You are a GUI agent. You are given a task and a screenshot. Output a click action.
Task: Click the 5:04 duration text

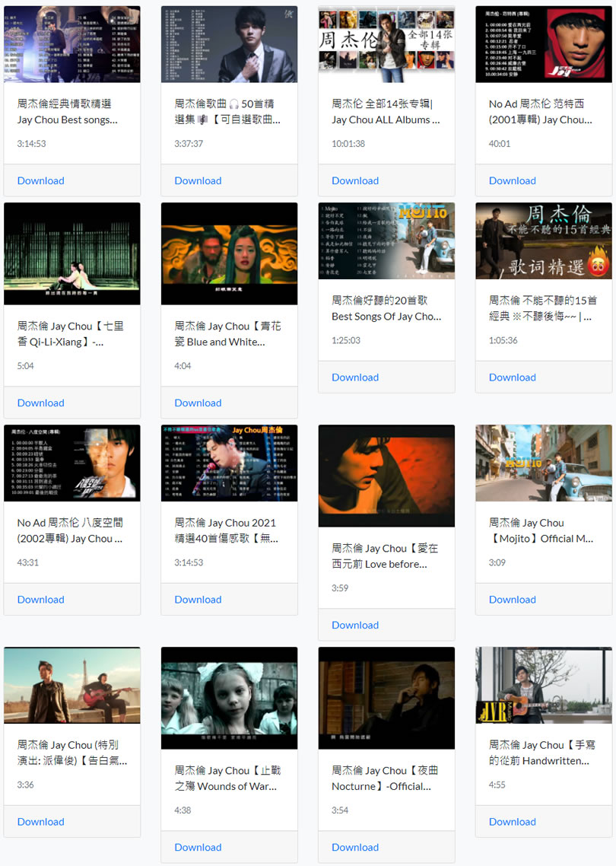pos(25,365)
